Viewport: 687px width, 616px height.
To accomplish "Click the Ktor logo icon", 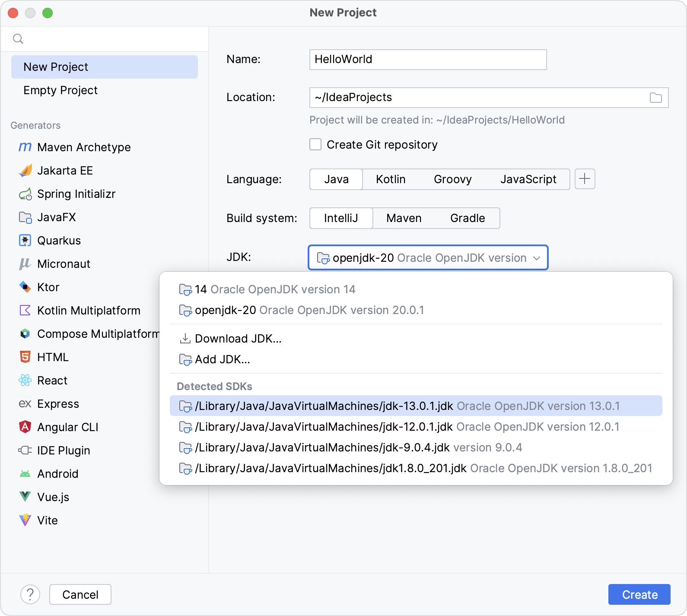I will point(25,287).
